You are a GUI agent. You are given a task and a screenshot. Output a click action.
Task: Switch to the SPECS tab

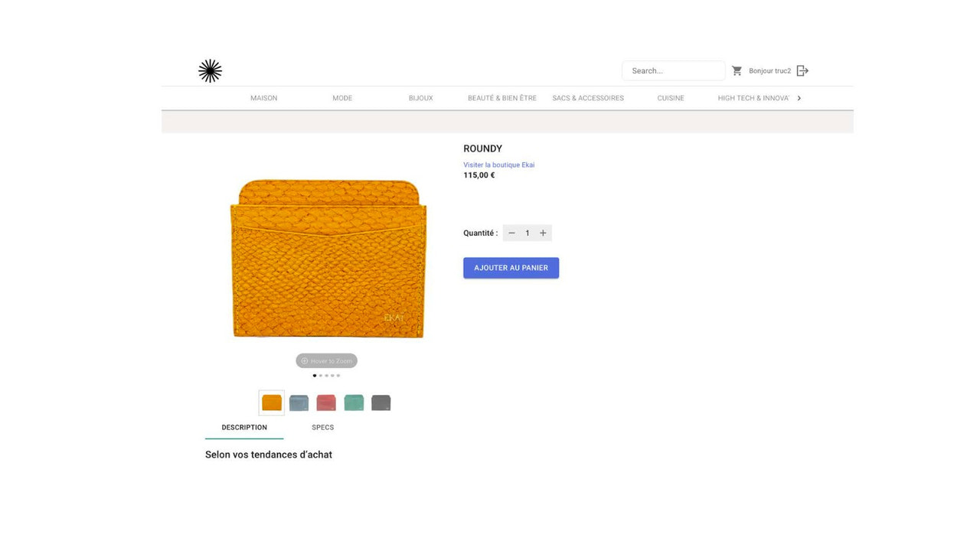point(322,427)
